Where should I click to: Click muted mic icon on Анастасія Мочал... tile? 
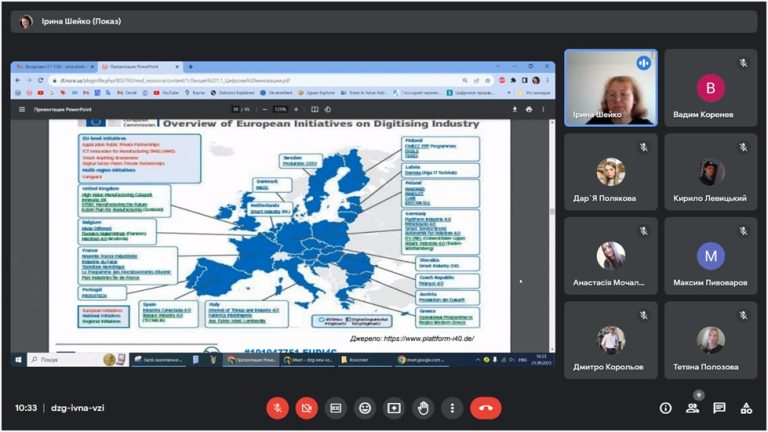644,231
